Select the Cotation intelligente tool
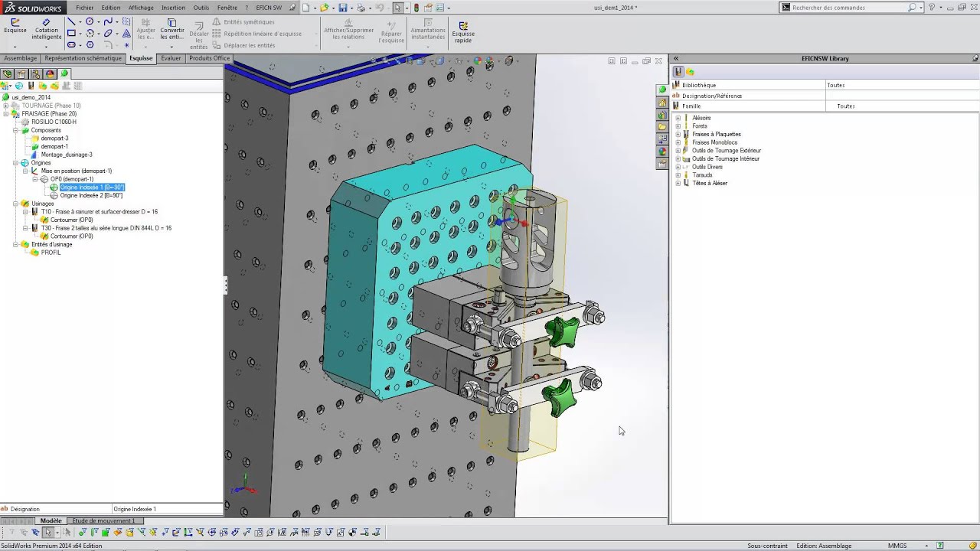980x551 pixels. 47,28
